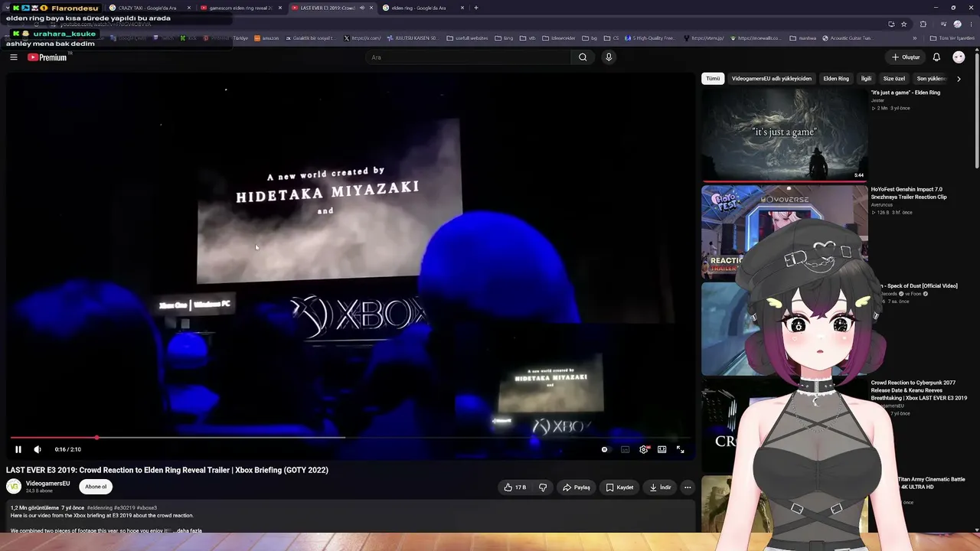The width and height of the screenshot is (980, 551).
Task: Select VideogamersEU adlı yükleyiciden chip
Action: (x=771, y=79)
